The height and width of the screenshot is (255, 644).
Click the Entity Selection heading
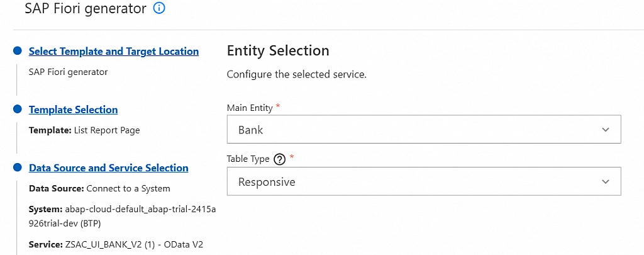pyautogui.click(x=277, y=50)
